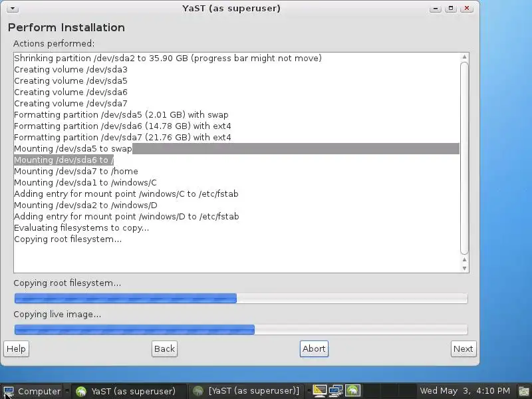The image size is (532, 399).
Task: Select the 'Formatting partition /dev/sda7 (21.76 GB) with ext4' row
Action: (237, 138)
